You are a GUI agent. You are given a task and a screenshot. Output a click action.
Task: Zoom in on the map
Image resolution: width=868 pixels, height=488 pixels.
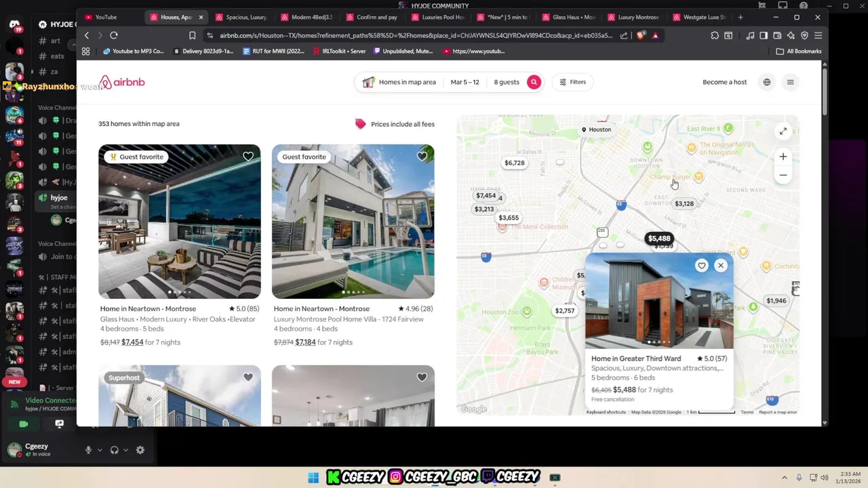tap(783, 157)
